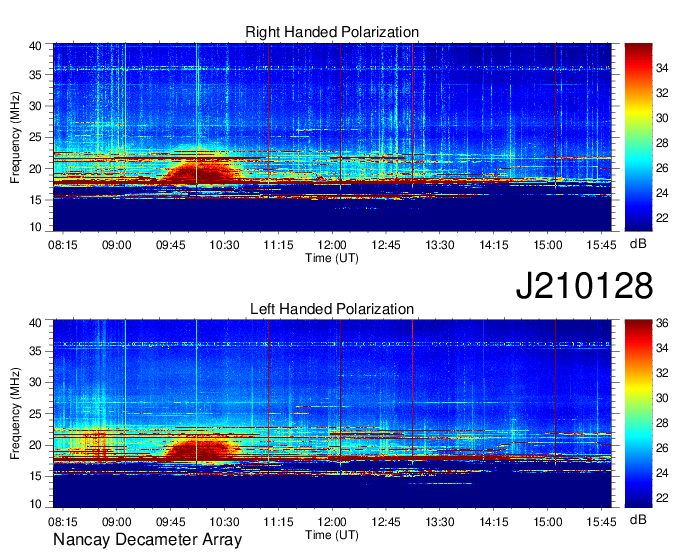680x552 pixels.
Task: Click the Right Handed plot's color bar
Action: 638,137
